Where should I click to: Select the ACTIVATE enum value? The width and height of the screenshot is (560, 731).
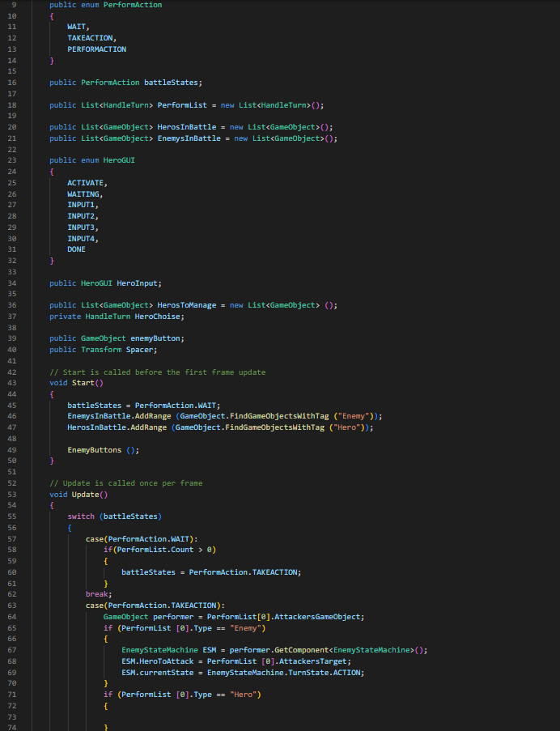(87, 183)
